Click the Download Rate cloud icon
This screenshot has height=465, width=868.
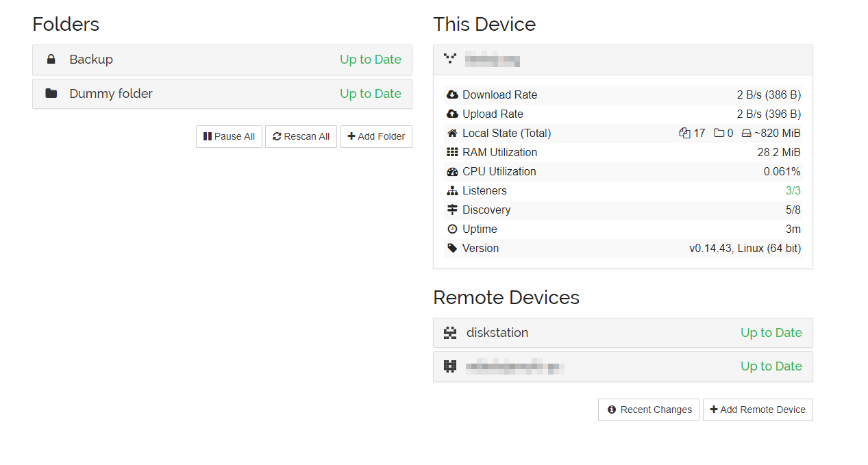(452, 95)
